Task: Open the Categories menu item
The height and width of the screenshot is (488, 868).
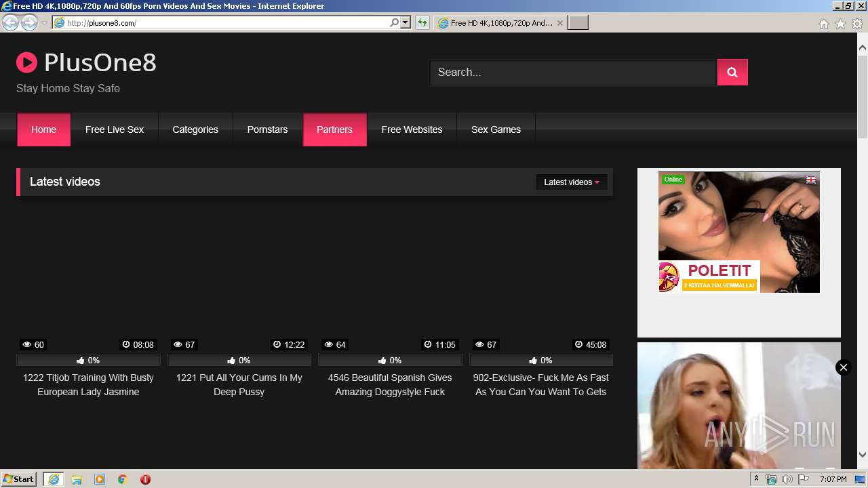Action: coord(195,129)
